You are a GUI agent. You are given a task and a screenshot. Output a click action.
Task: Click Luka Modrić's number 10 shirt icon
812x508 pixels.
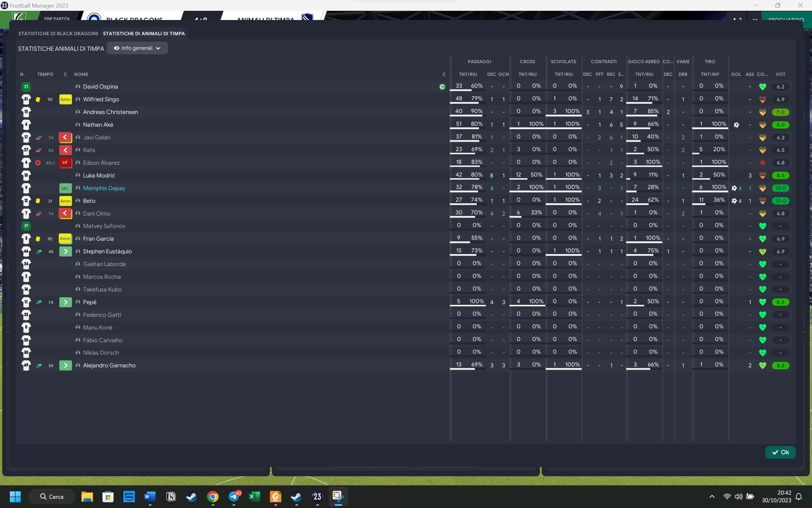tap(26, 175)
